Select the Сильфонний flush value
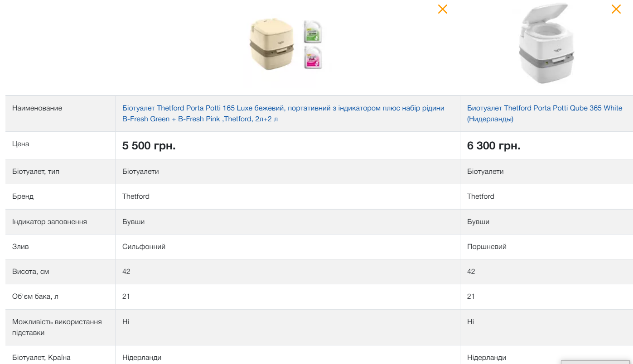 144,247
